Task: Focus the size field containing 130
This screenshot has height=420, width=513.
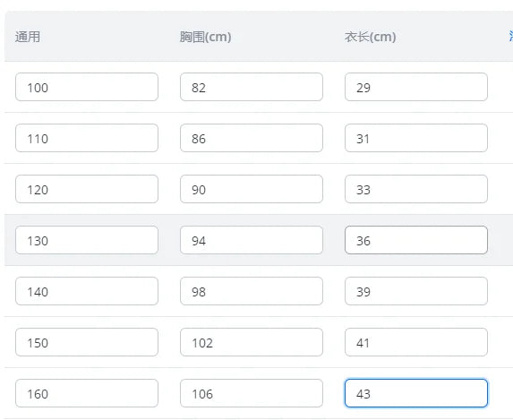Action: 87,240
